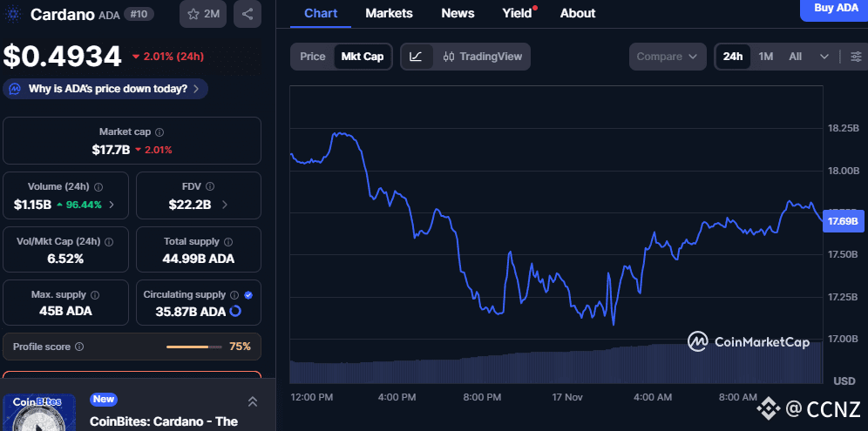Switch chart to Price view
The height and width of the screenshot is (431, 868).
pos(313,57)
